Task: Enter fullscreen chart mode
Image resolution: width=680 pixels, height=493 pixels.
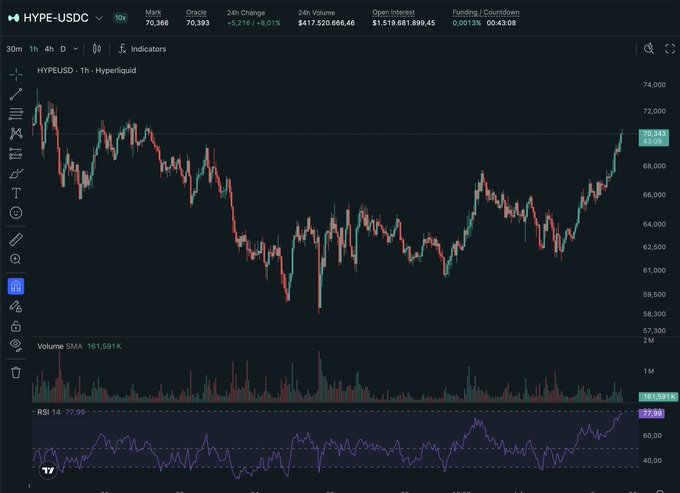Action: (670, 49)
